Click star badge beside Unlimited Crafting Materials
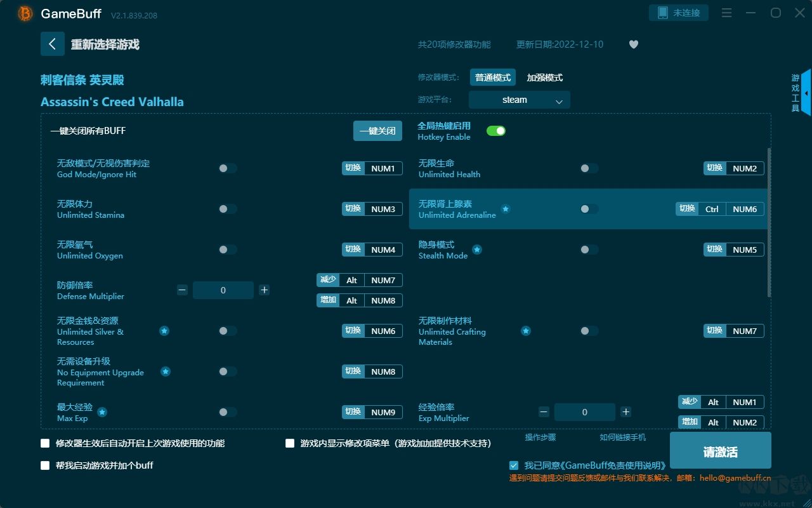 (526, 331)
